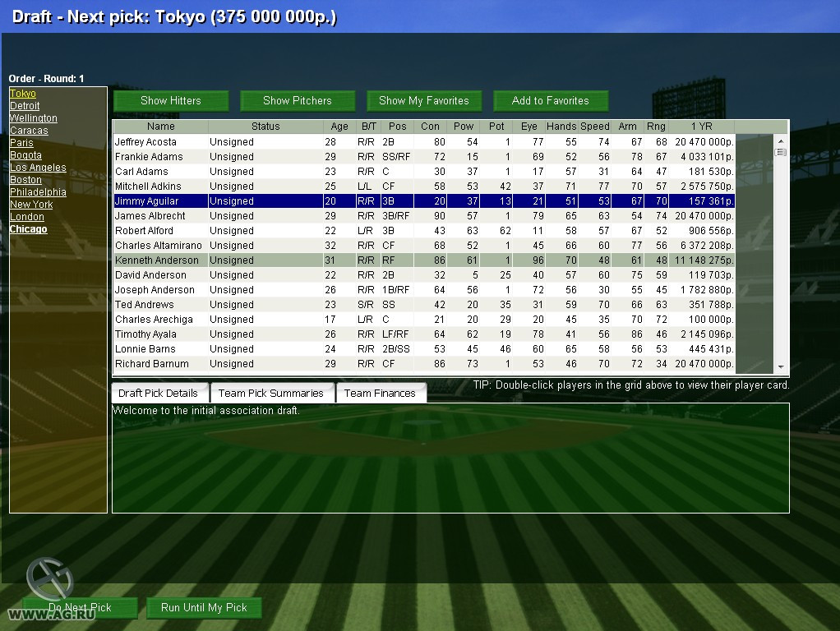Screen dimensions: 840x631
Task: Sort by Hands column header
Action: (x=561, y=127)
